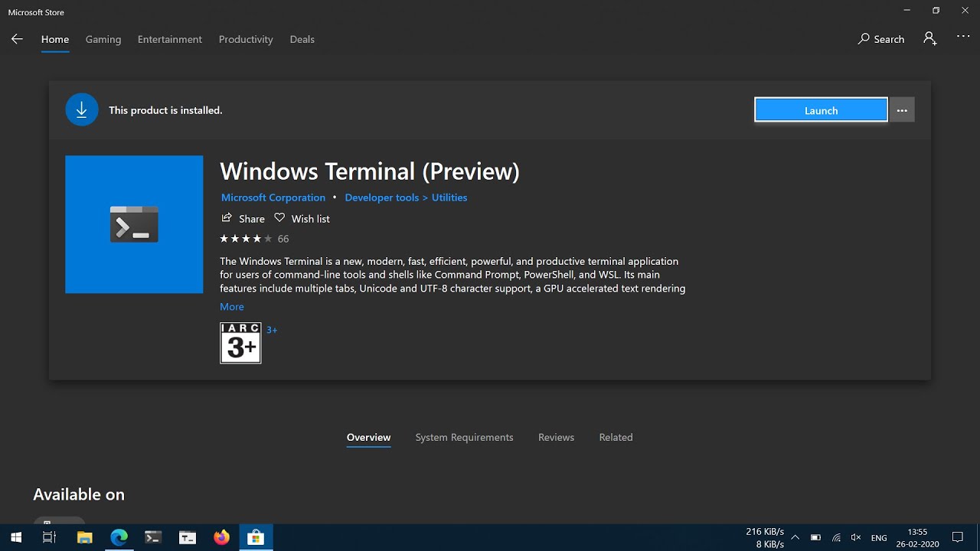
Task: Open Windows Terminal taskbar icon
Action: [x=153, y=537]
